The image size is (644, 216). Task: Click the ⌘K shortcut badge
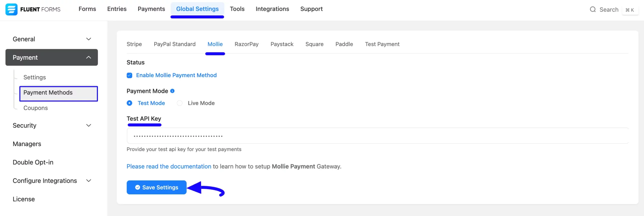tap(630, 10)
